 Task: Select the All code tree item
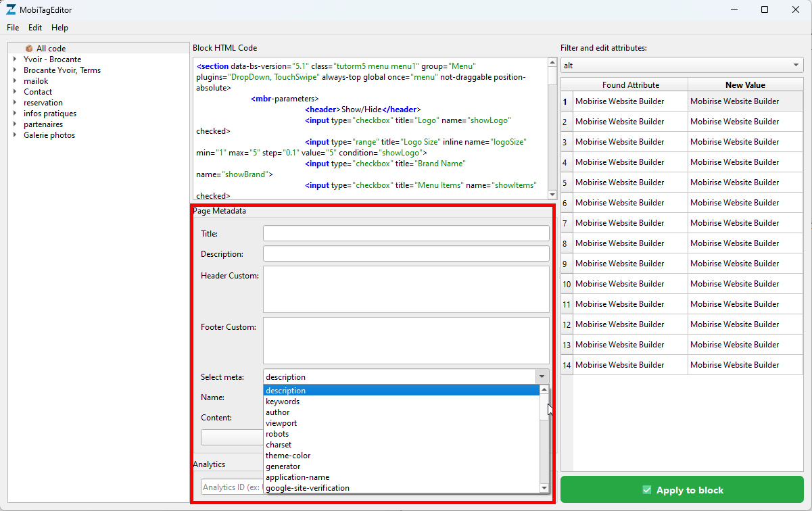51,49
